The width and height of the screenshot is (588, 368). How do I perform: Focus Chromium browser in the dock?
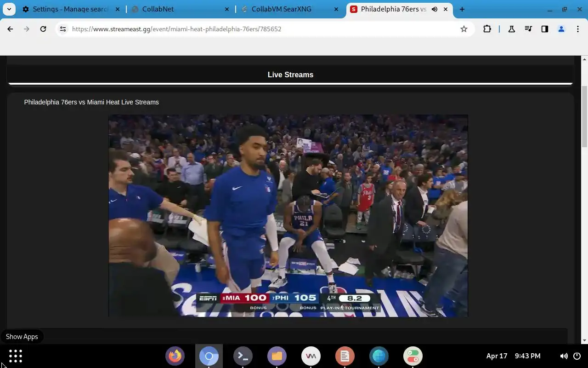coord(209,356)
